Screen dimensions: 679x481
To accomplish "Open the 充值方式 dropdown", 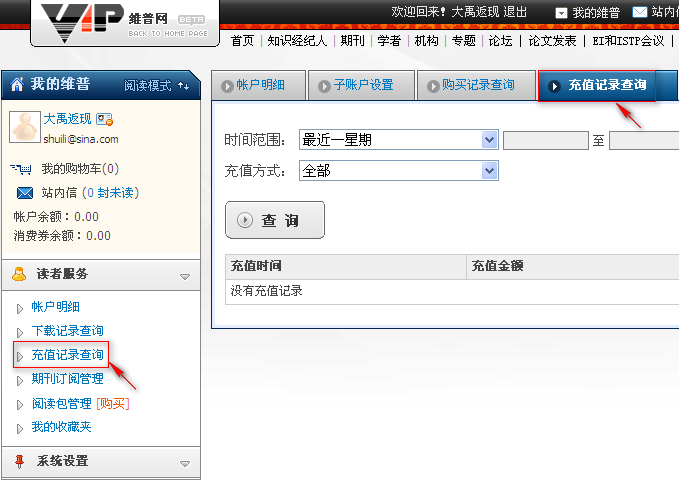I will [x=398, y=171].
